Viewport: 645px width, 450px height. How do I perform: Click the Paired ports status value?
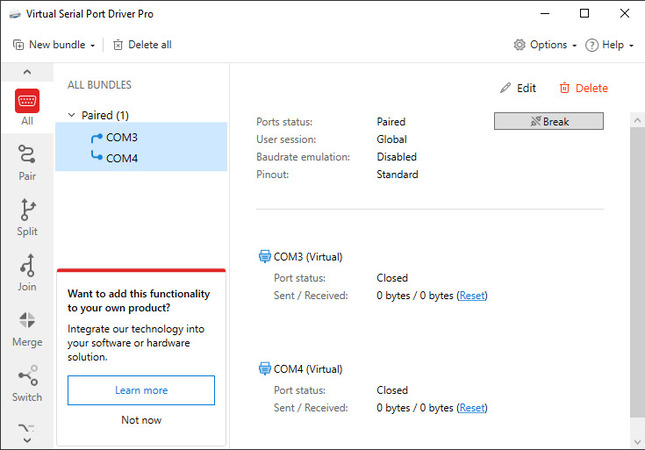(x=391, y=122)
